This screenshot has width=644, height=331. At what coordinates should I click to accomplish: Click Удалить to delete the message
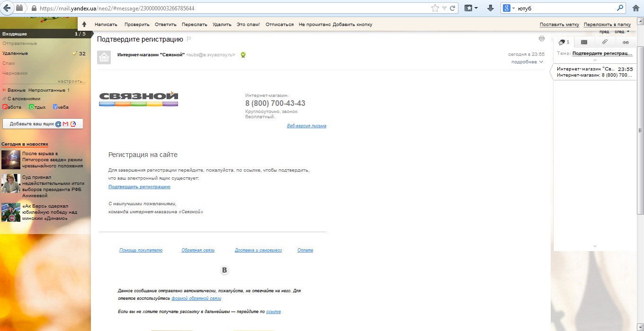tap(222, 24)
